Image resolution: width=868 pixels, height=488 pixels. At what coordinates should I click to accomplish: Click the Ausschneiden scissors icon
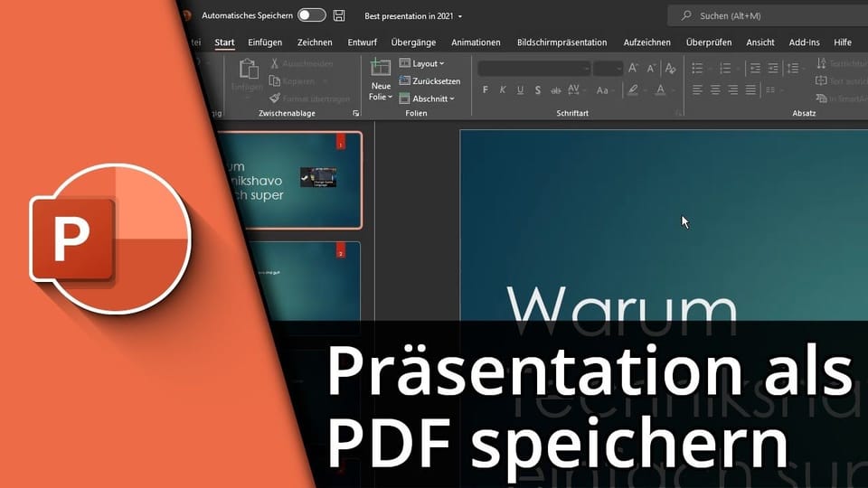(275, 63)
